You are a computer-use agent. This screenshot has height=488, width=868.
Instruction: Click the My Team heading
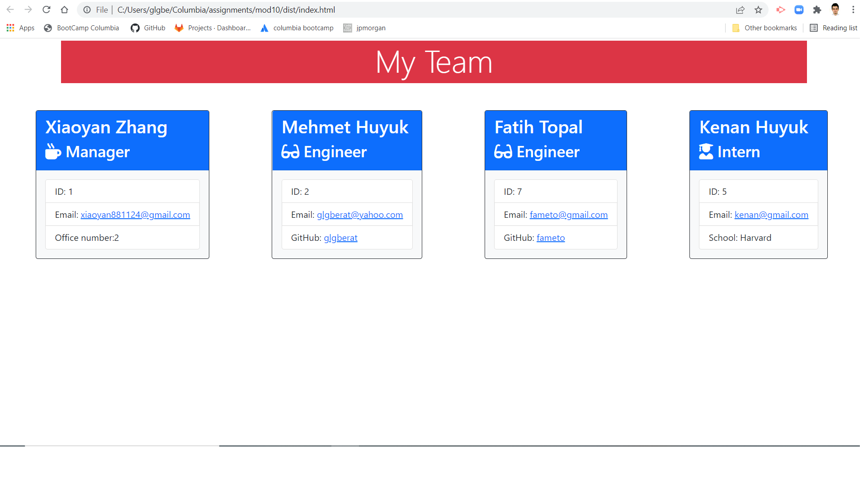pos(434,63)
